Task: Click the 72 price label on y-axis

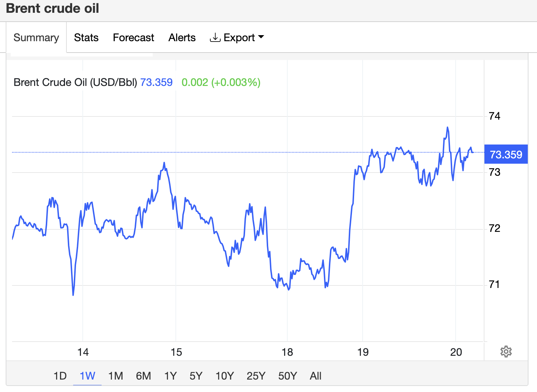Action: [494, 228]
